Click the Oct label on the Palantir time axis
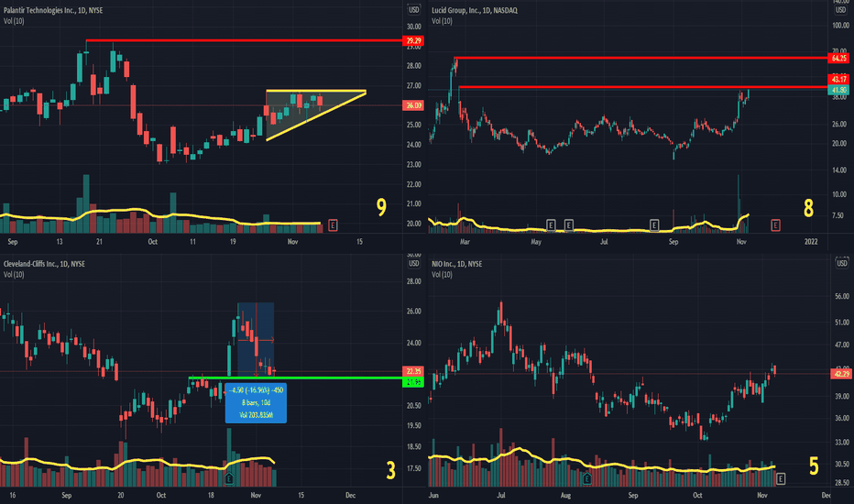 152,242
